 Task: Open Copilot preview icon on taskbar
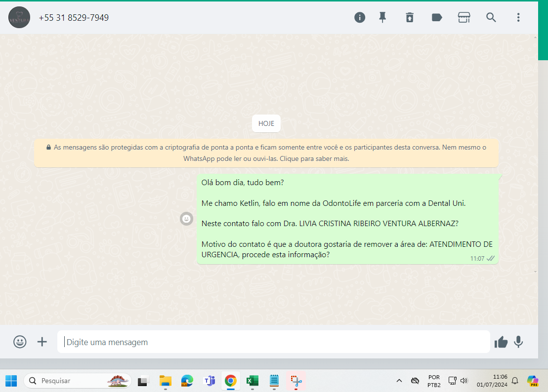pyautogui.click(x=533, y=381)
